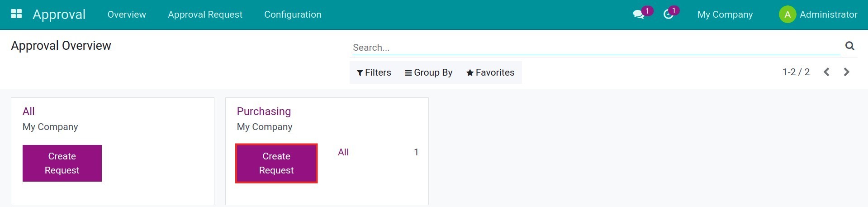The height and width of the screenshot is (207, 868).
Task: Expand the Group By dropdown
Action: (428, 72)
